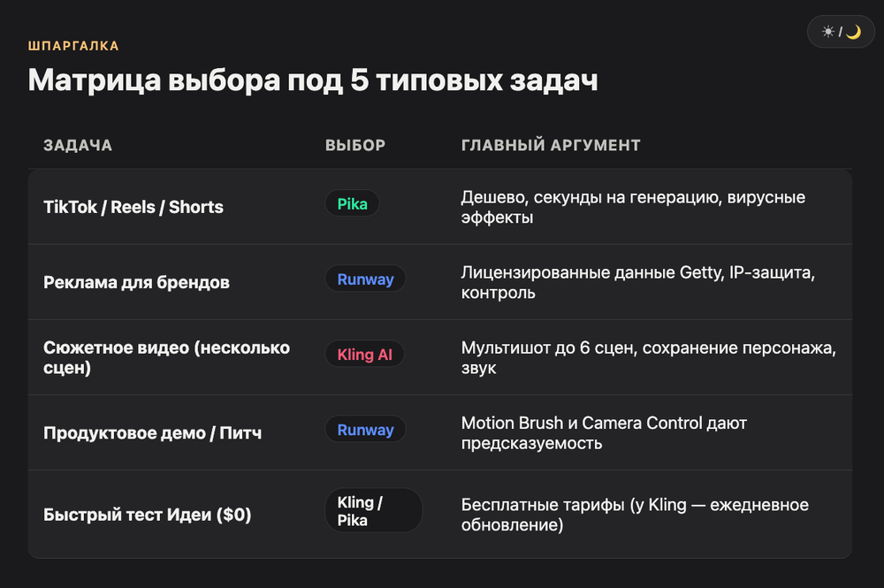Select the TikTok / Reels / Shorts cell

click(133, 207)
